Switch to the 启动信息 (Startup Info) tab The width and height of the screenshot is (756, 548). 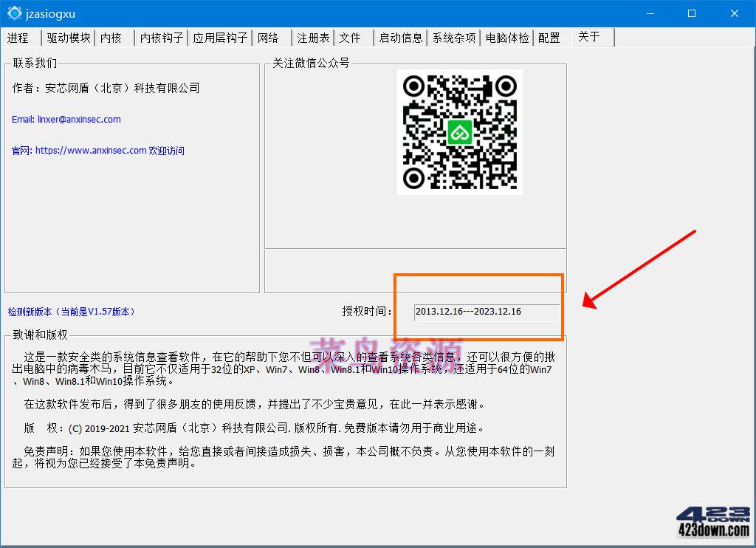399,37
